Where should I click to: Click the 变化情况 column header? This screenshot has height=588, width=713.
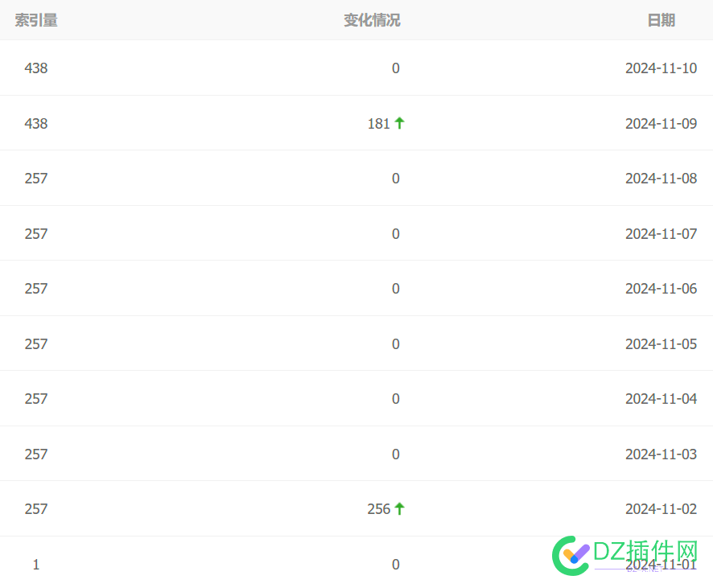pyautogui.click(x=372, y=20)
